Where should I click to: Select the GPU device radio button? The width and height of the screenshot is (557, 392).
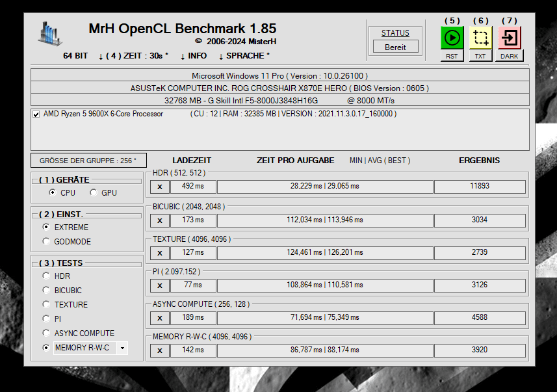coord(94,192)
